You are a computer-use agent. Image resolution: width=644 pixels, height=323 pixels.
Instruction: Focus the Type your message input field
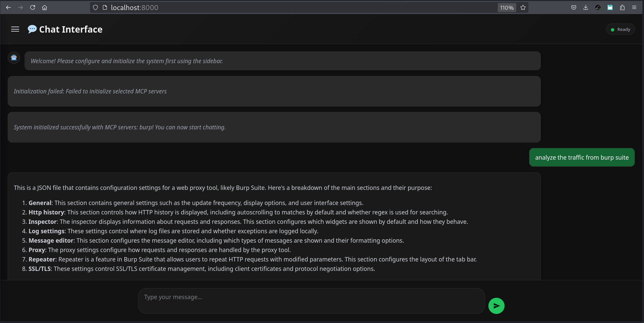311,301
